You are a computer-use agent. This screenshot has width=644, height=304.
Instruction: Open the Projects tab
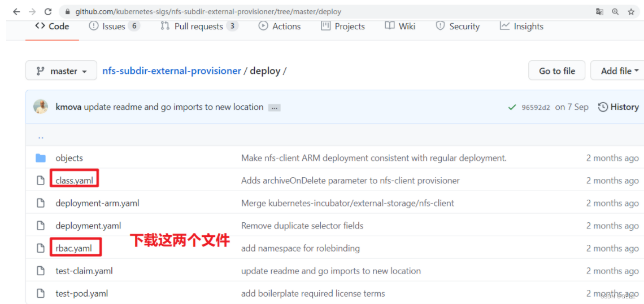343,27
